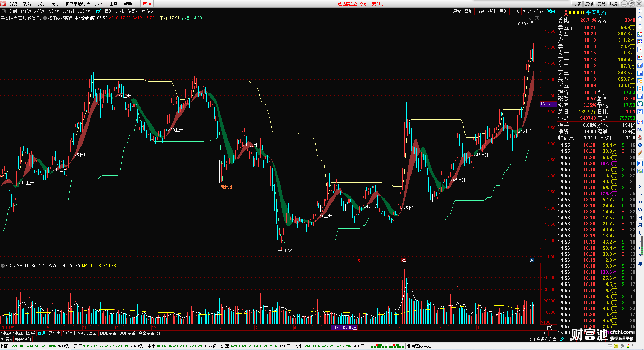
Task: Click the -自选 toolbar button
Action: click(539, 11)
